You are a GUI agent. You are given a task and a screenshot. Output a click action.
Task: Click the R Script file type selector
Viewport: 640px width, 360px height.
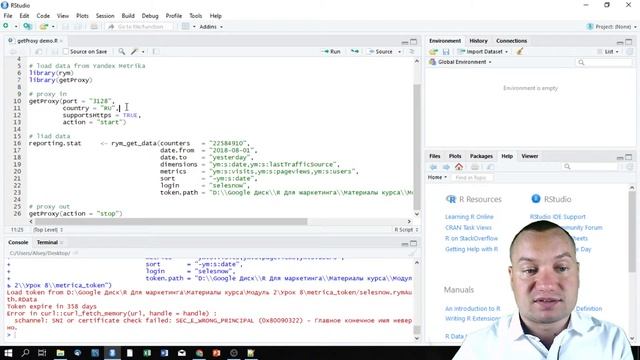406,230
